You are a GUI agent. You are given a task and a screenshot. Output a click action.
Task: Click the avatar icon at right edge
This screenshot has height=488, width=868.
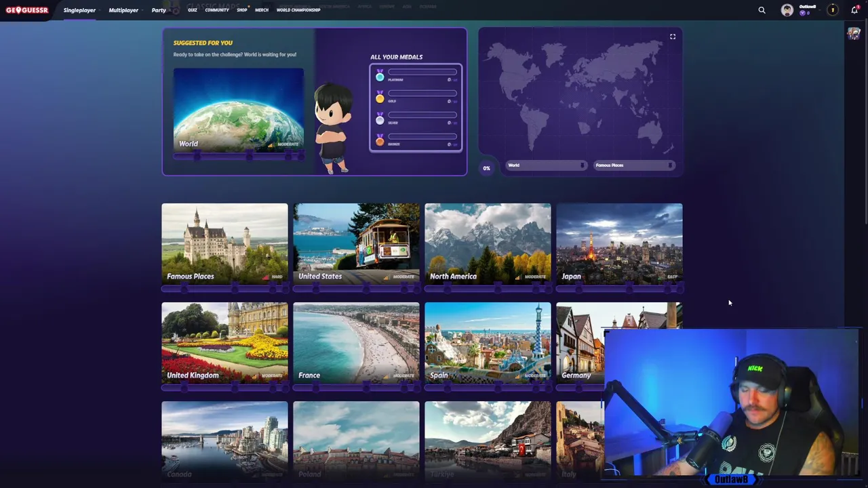click(x=854, y=34)
